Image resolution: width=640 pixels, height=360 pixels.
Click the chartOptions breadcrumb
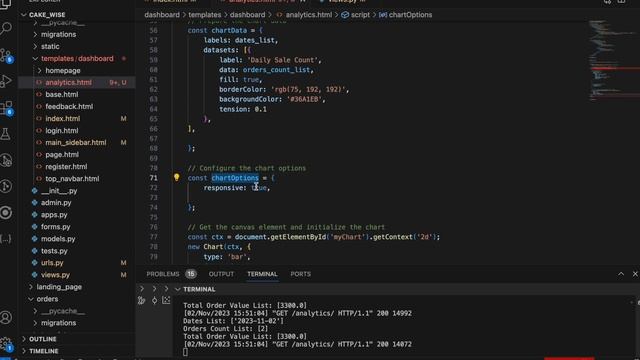410,15
